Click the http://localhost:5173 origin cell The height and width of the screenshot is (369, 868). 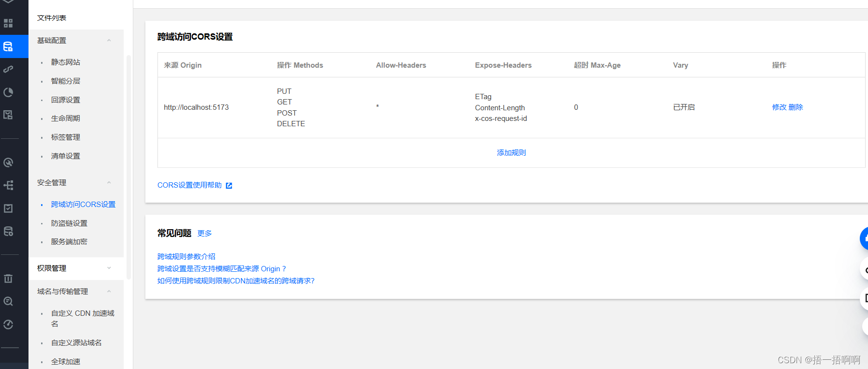tap(196, 107)
